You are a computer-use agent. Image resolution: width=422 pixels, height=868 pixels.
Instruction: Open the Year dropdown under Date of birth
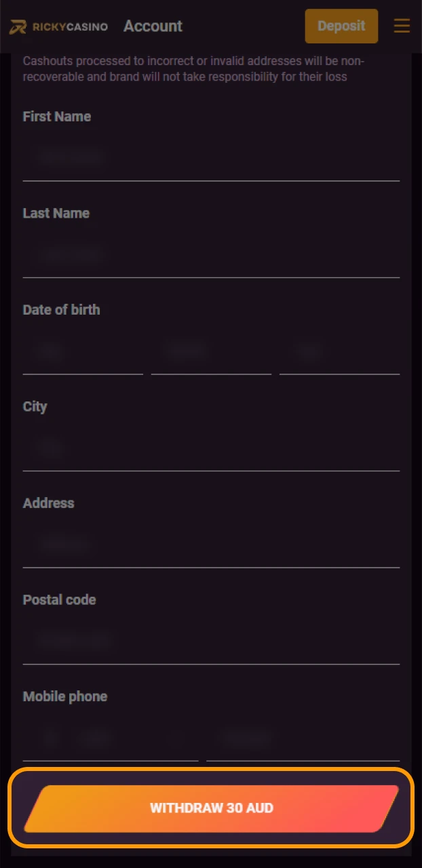(x=338, y=351)
